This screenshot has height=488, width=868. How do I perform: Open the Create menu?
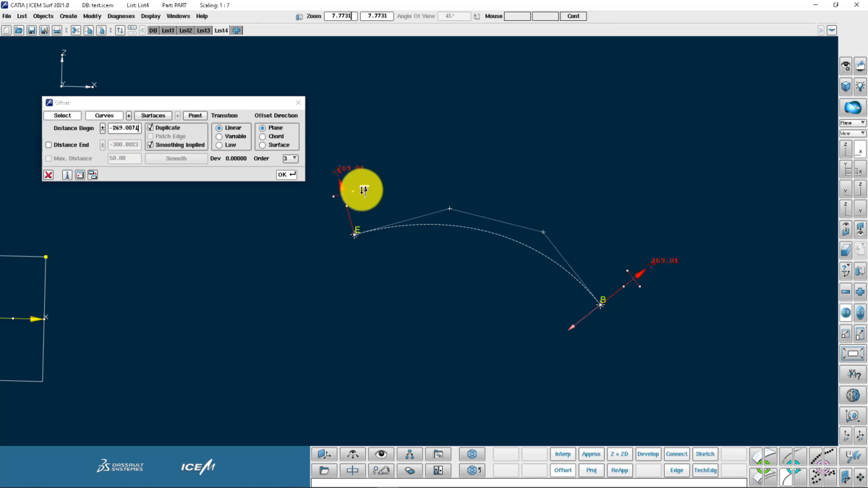68,16
